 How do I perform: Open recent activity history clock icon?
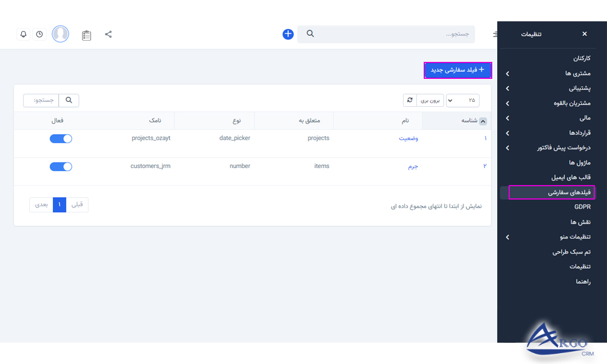[x=39, y=34]
